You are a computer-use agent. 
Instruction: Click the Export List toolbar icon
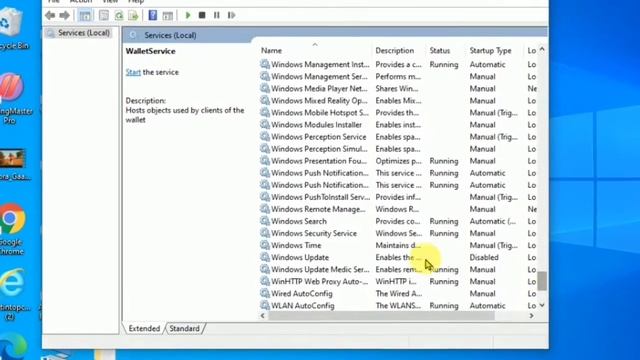point(133,16)
